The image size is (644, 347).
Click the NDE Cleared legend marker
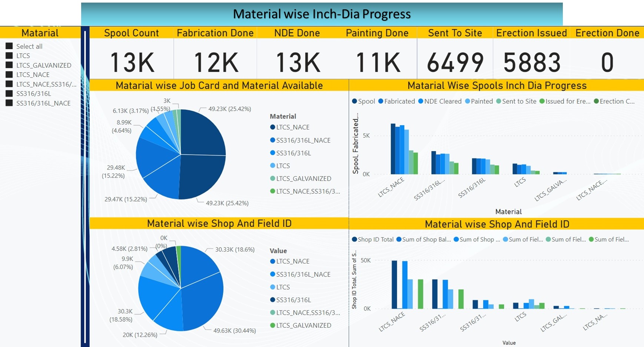(421, 101)
